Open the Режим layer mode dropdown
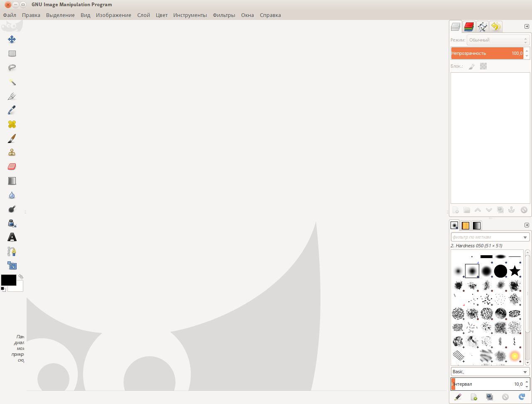Viewport: 532px width, 404px height. pyautogui.click(x=498, y=40)
